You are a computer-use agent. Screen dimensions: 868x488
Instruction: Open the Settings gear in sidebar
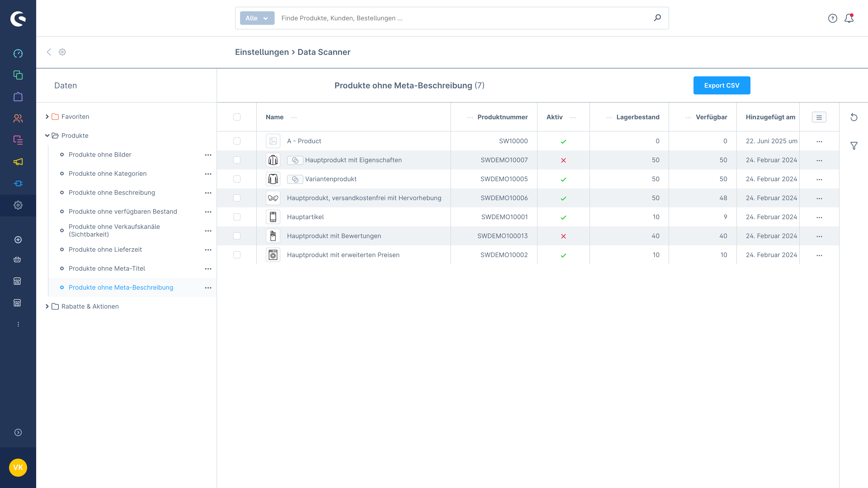pyautogui.click(x=18, y=205)
